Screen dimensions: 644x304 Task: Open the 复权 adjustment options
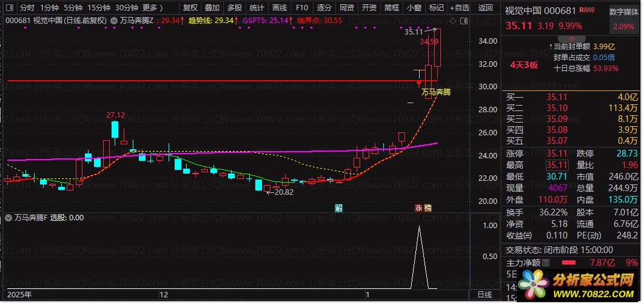[x=190, y=7]
